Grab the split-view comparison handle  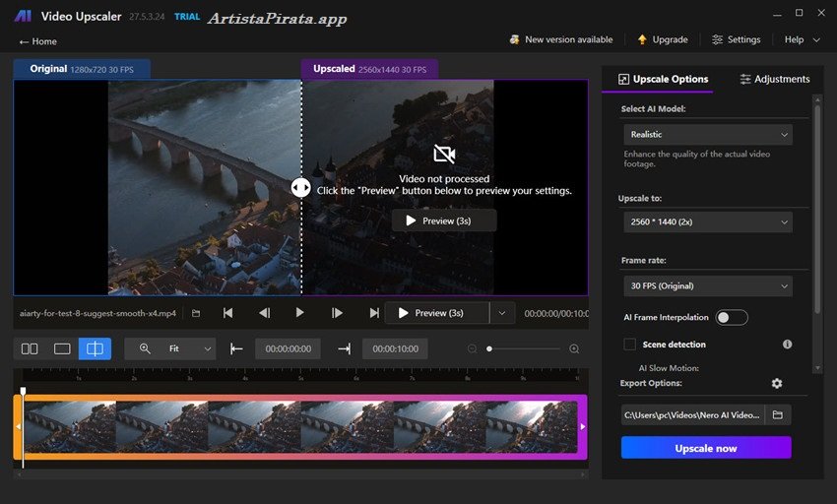(x=301, y=187)
